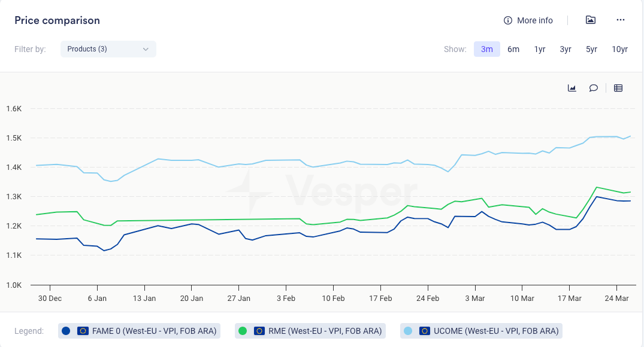Image resolution: width=644 pixels, height=347 pixels.
Task: Open the Products (3) filter dropdown
Action: pyautogui.click(x=108, y=49)
